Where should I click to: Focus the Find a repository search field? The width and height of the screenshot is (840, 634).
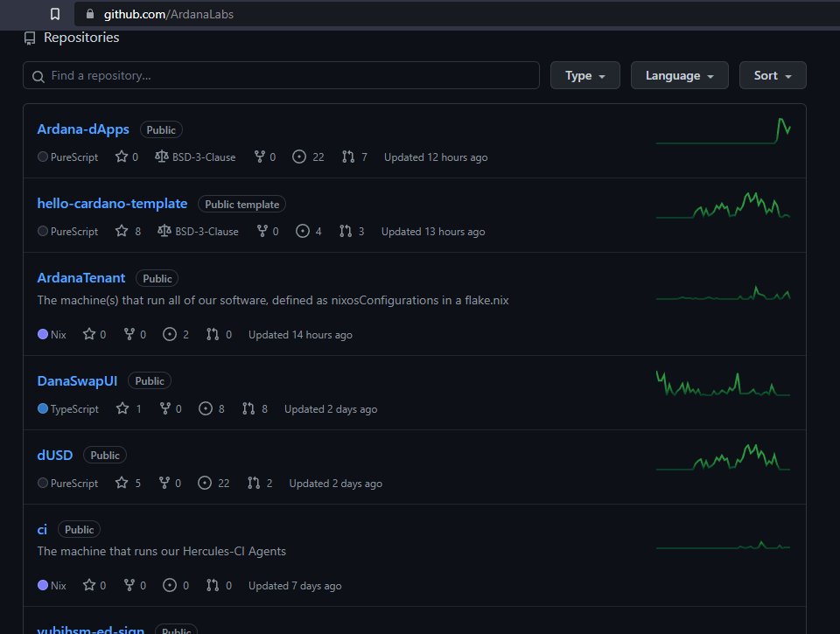pos(281,75)
